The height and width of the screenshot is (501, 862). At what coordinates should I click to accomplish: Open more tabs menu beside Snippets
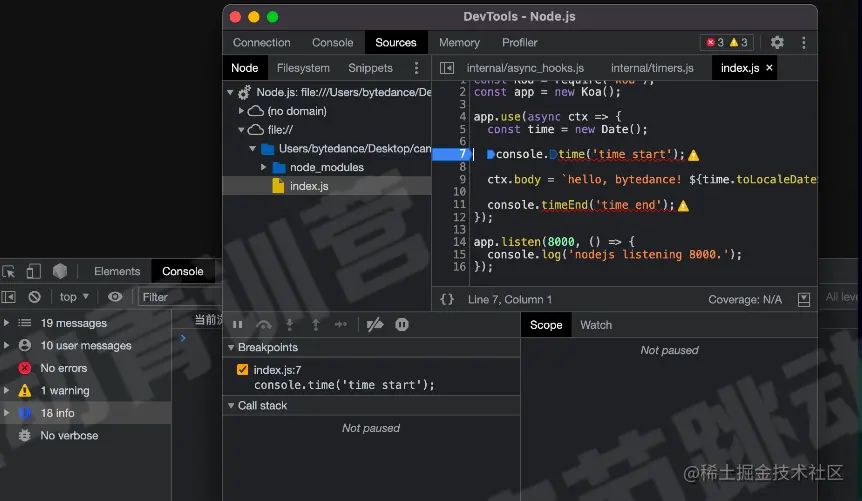(x=416, y=68)
